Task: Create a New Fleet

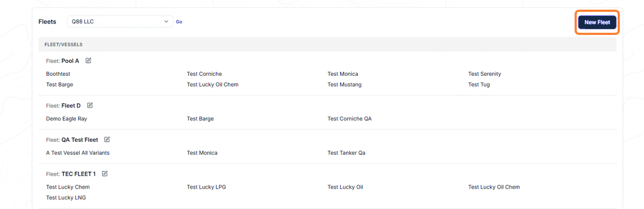Action: 597,22
